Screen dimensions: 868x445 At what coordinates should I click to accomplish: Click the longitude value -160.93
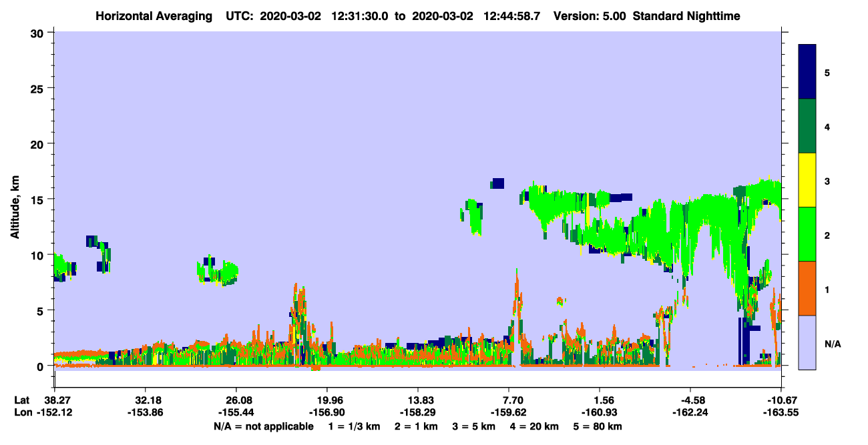(x=600, y=413)
